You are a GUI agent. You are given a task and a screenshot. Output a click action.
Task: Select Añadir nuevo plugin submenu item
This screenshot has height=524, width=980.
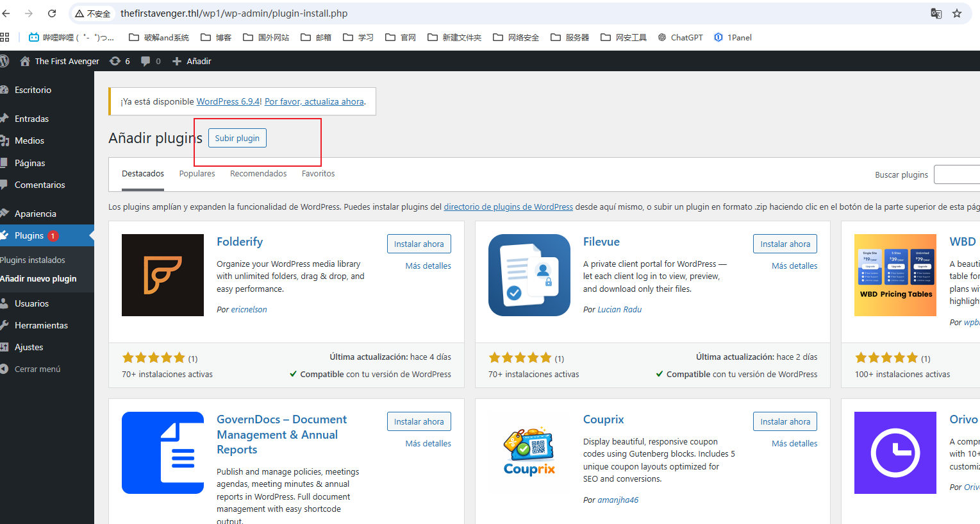38,278
